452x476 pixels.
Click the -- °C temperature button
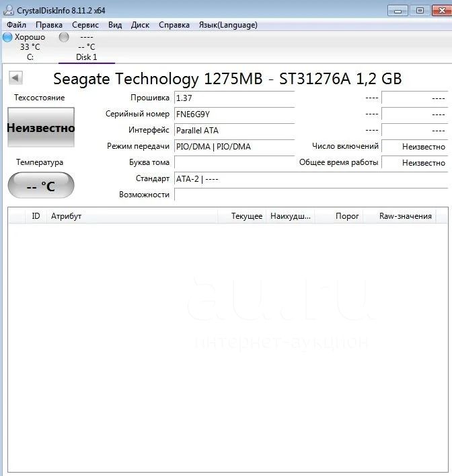coord(41,185)
